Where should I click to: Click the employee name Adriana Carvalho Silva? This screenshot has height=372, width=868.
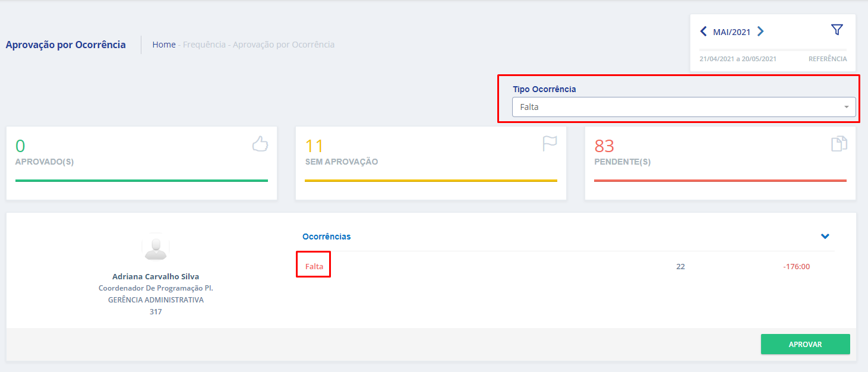(156, 276)
